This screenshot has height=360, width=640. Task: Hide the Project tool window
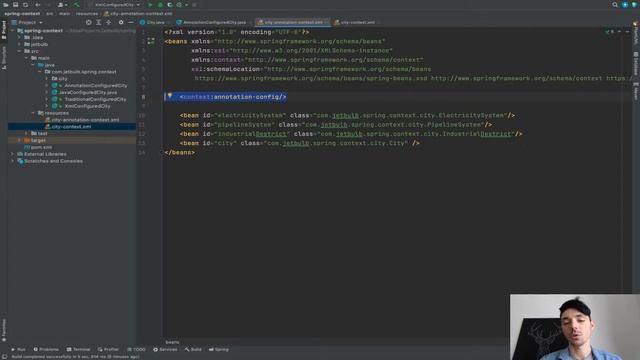[131, 22]
